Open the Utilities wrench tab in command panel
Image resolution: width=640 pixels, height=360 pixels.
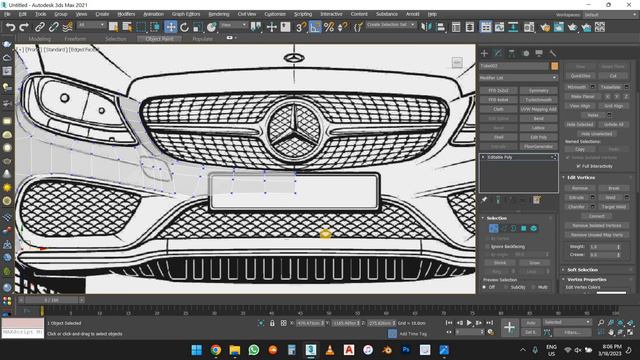[553, 53]
